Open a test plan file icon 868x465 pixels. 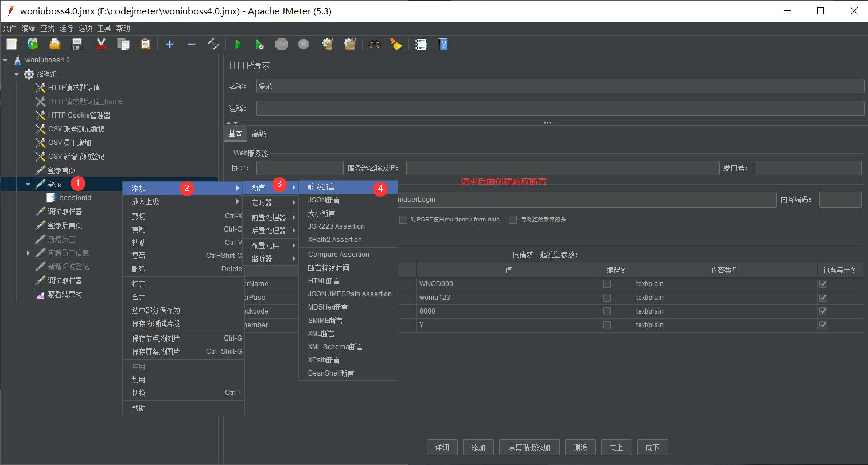(55, 44)
